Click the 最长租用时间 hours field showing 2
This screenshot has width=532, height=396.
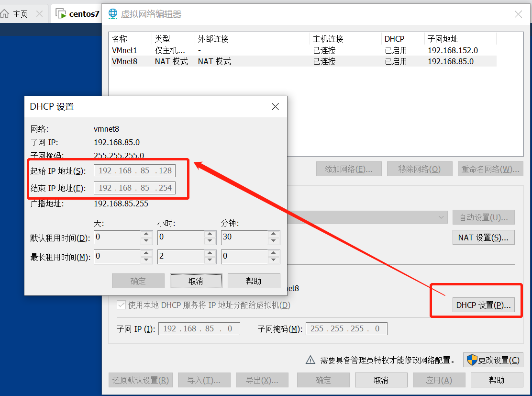(x=181, y=256)
